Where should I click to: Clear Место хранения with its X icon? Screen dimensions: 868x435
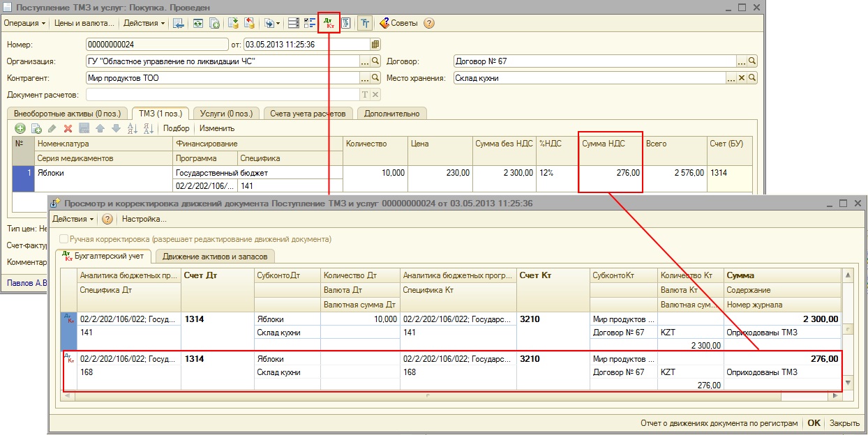(742, 78)
